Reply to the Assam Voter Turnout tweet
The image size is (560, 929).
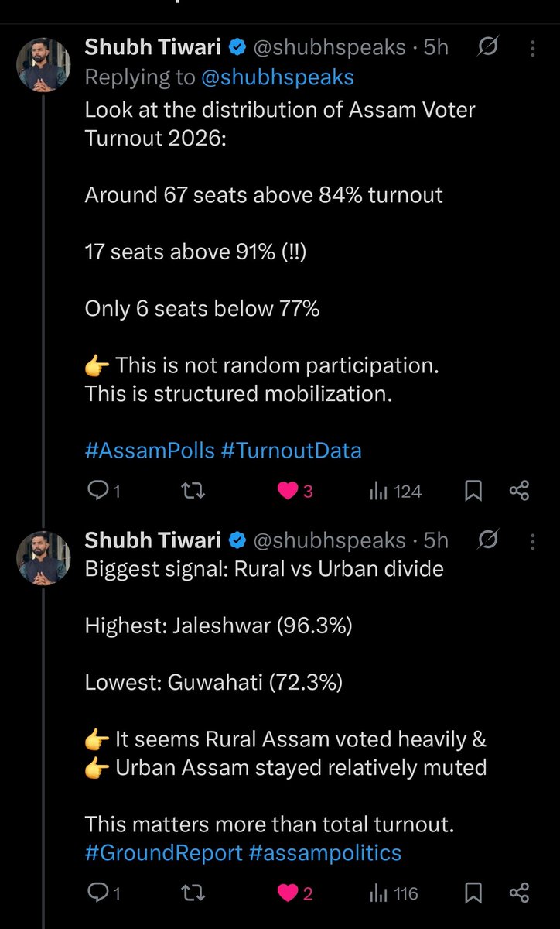[x=104, y=491]
